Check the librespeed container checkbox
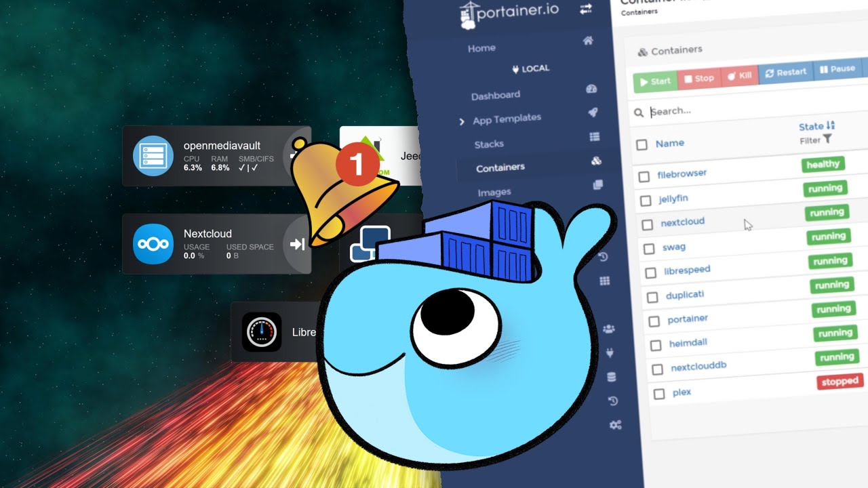Viewport: 868px width, 488px height. tap(651, 273)
